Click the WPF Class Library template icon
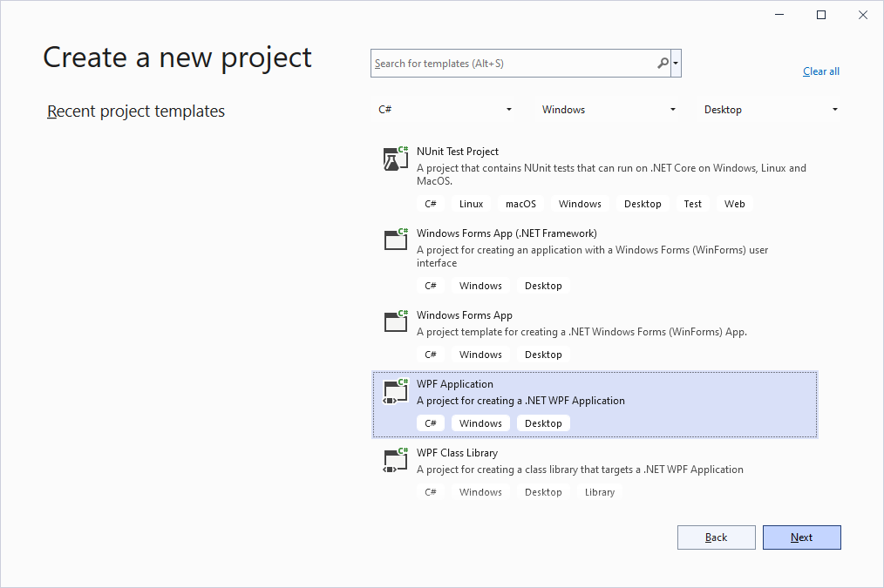This screenshot has height=588, width=884. pyautogui.click(x=396, y=460)
